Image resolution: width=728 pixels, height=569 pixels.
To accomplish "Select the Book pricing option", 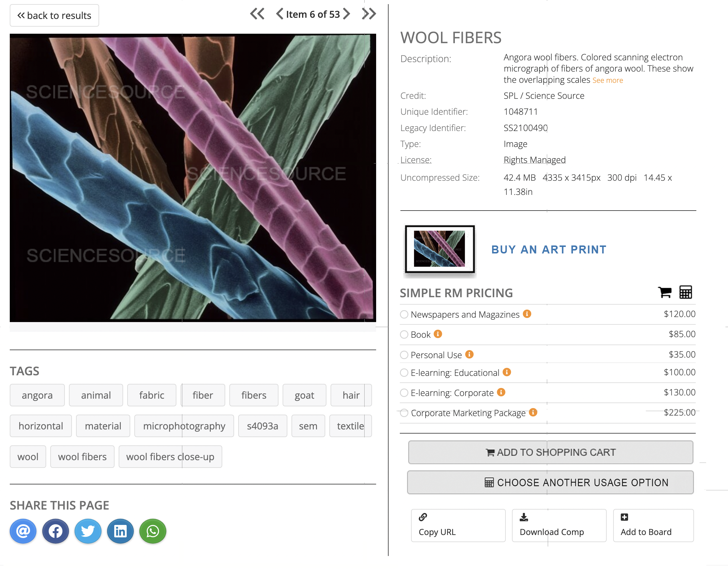I will [404, 334].
